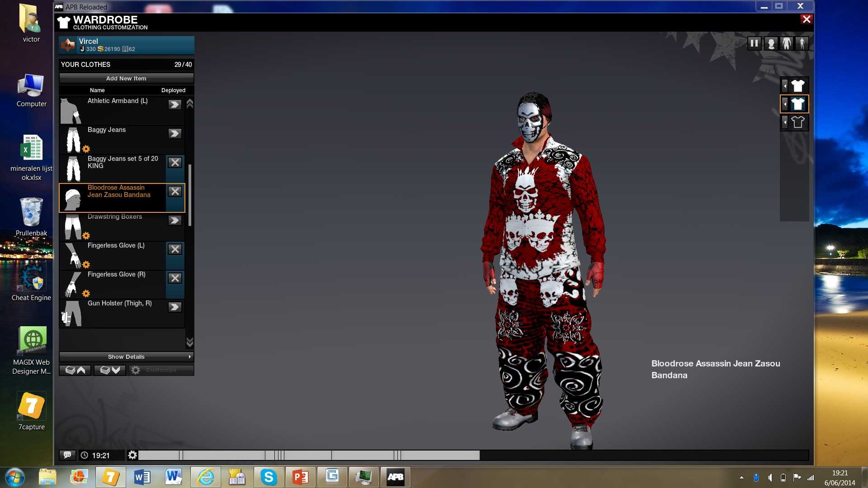Select Baggy Jeans set 5 of 20 KING row
The image size is (868, 488).
[122, 169]
